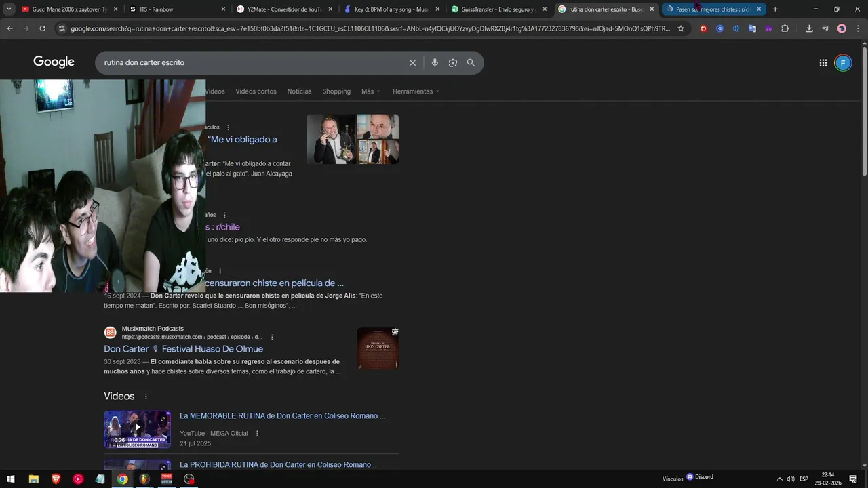Select the 'Shopping' search filter

coord(336,91)
